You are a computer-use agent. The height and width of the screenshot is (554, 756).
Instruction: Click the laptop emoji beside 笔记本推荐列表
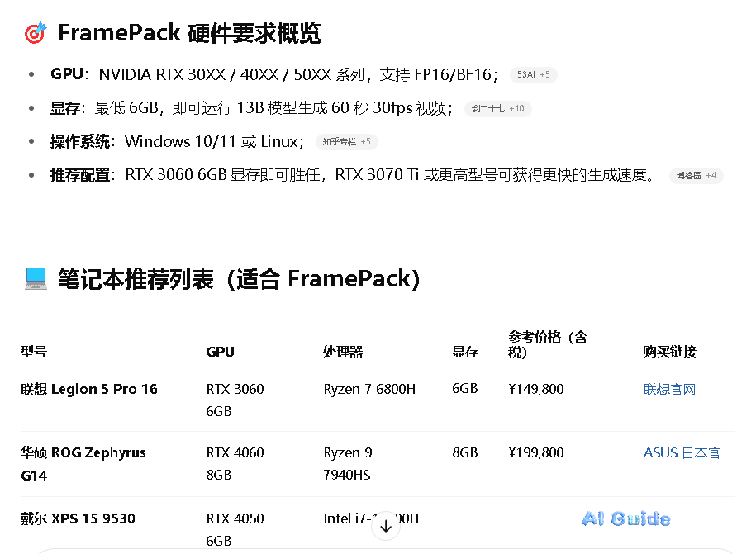point(36,279)
